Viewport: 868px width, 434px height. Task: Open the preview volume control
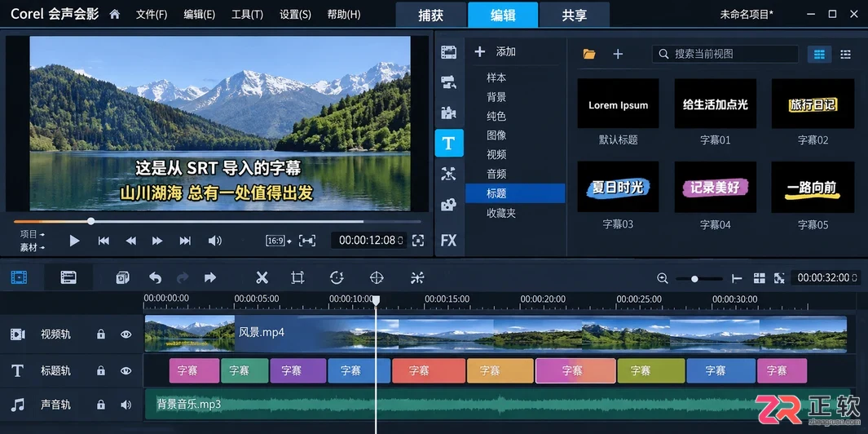tap(215, 241)
